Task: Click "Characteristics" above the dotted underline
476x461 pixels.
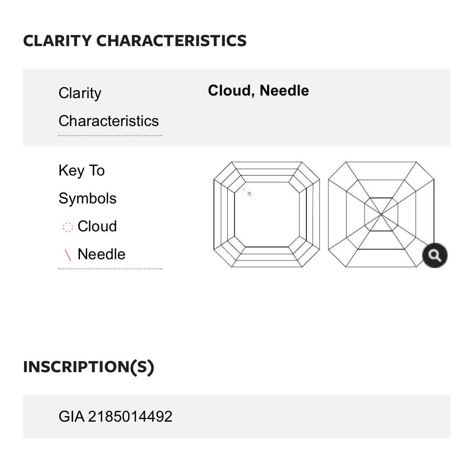Action: coord(109,121)
